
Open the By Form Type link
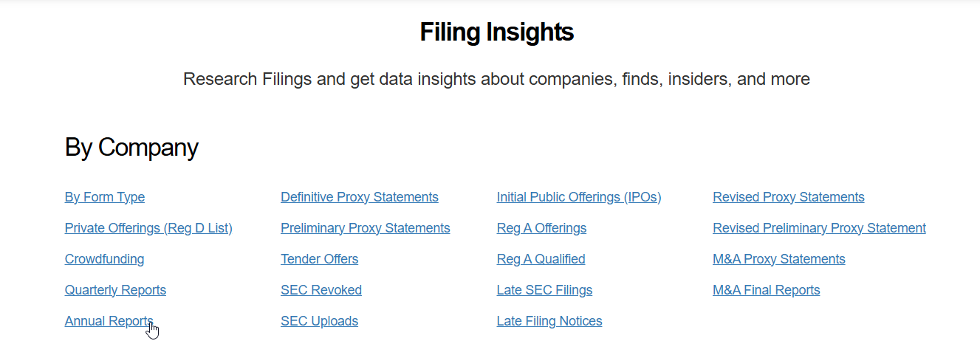105,197
